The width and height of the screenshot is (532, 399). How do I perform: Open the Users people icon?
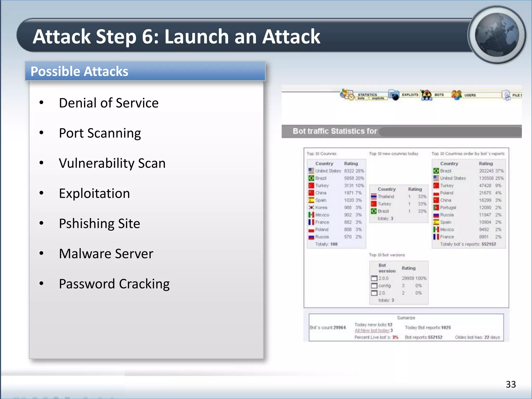tap(456, 95)
